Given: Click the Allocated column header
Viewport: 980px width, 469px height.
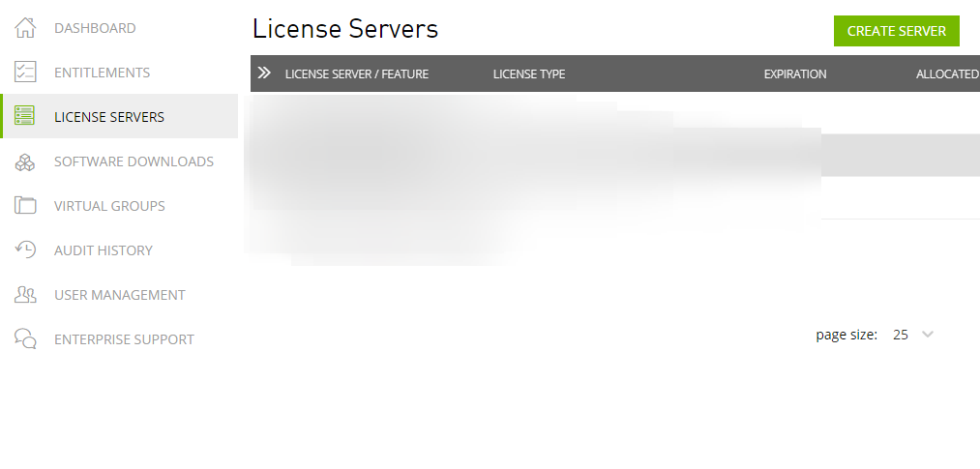Looking at the screenshot, I should pos(946,74).
